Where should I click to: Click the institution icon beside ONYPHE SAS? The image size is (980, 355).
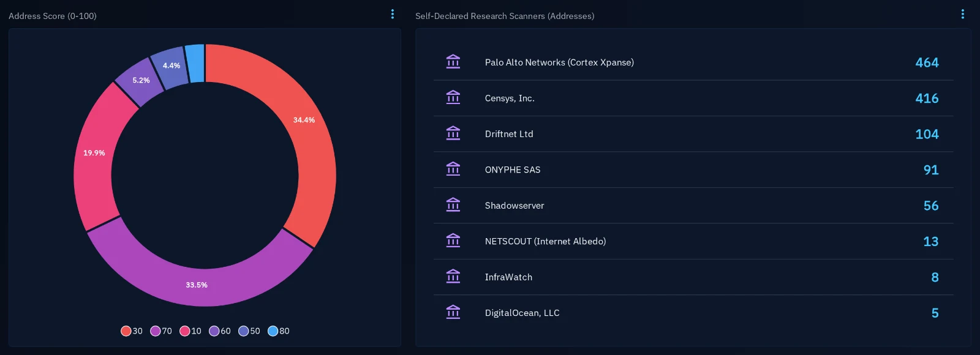pyautogui.click(x=453, y=169)
